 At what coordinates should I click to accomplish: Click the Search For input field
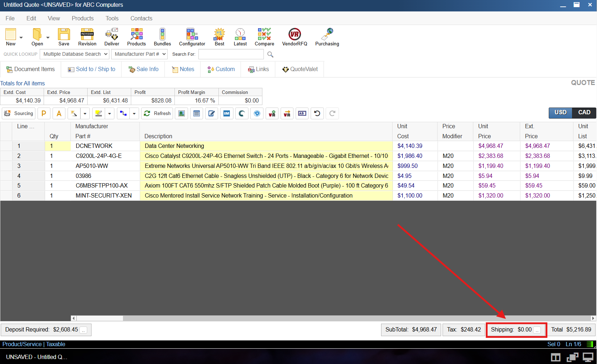tap(231, 54)
